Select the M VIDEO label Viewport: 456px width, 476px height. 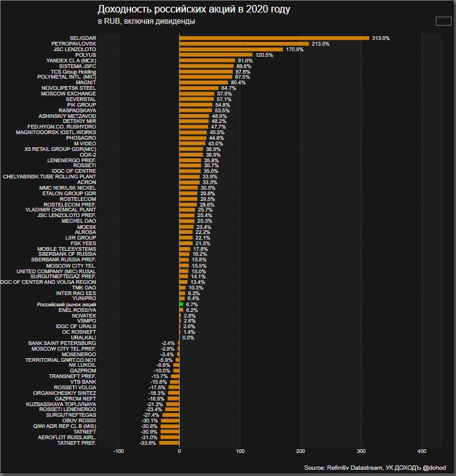[85, 143]
